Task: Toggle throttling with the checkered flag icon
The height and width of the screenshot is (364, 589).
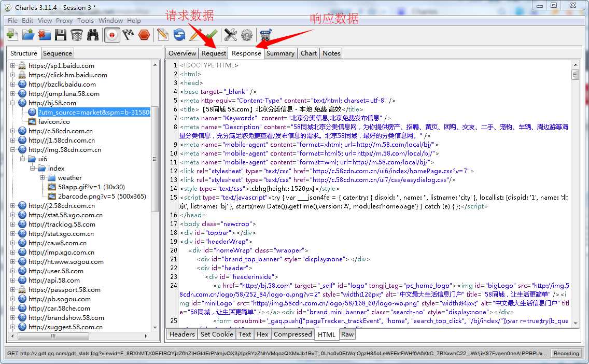Action: click(x=128, y=35)
